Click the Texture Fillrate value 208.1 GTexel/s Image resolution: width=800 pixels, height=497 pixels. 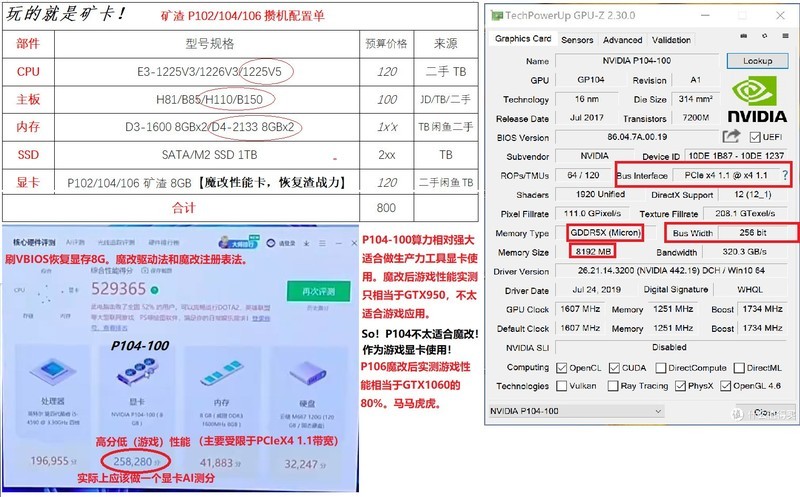(745, 213)
